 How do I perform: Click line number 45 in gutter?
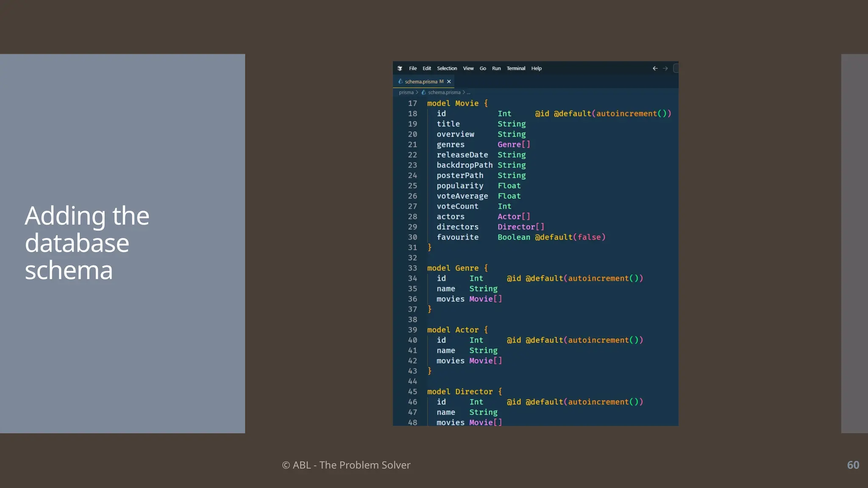coord(412,392)
